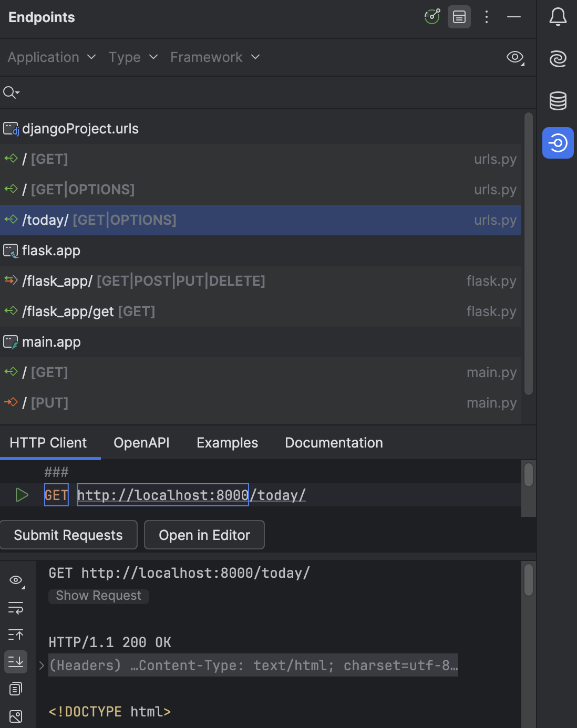Click flask.py label on /flask_app/get row
577x728 pixels.
491,311
